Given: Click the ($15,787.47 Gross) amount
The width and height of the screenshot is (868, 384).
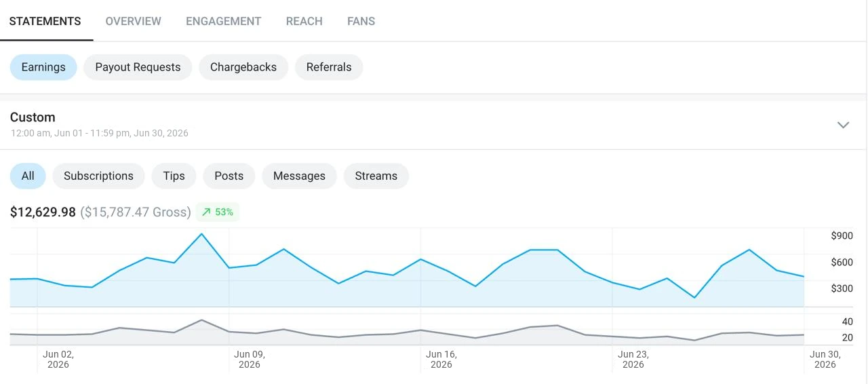Looking at the screenshot, I should pos(136,212).
